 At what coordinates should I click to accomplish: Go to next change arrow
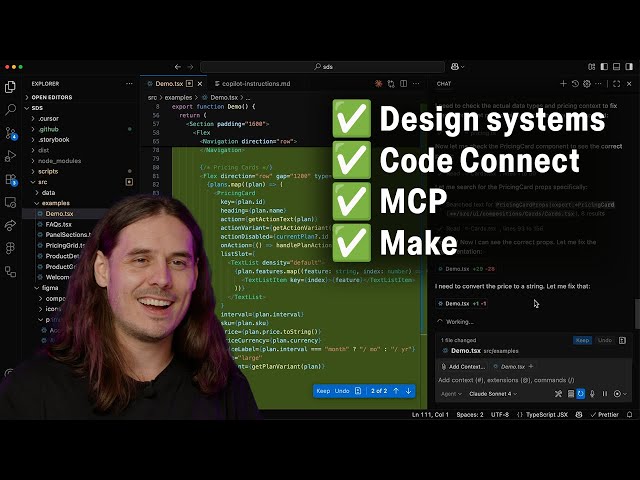(x=409, y=391)
